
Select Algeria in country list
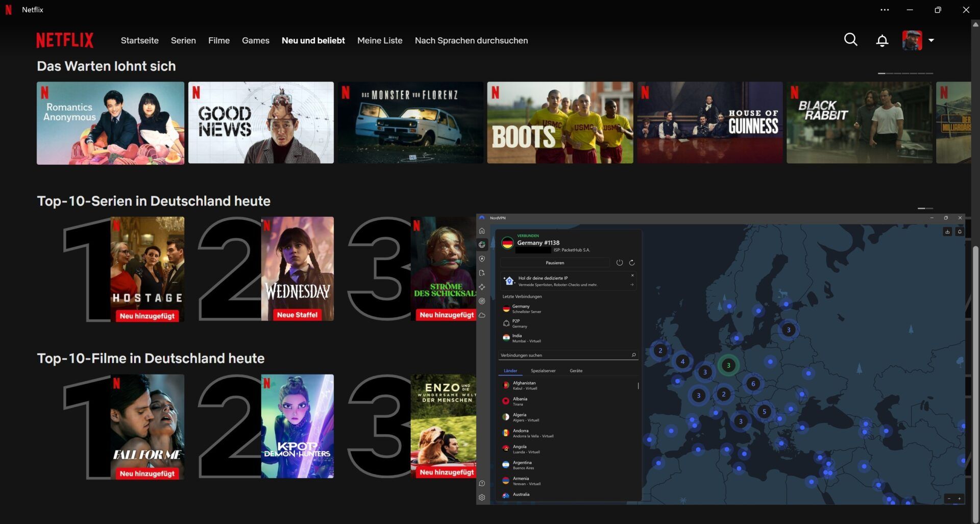pos(568,417)
